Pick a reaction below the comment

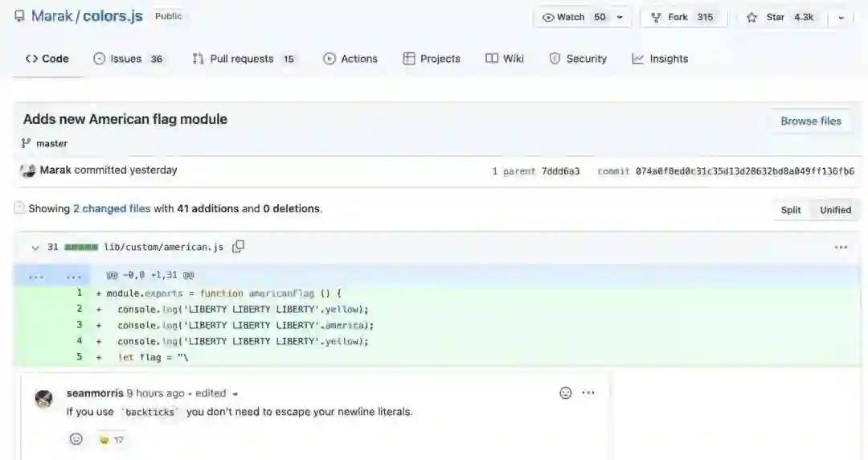(x=76, y=439)
